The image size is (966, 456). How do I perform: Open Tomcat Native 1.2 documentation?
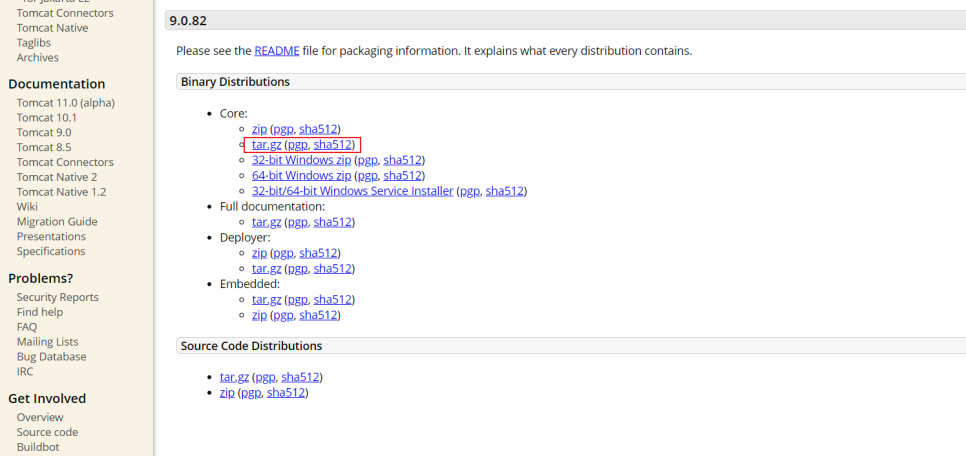coord(62,192)
